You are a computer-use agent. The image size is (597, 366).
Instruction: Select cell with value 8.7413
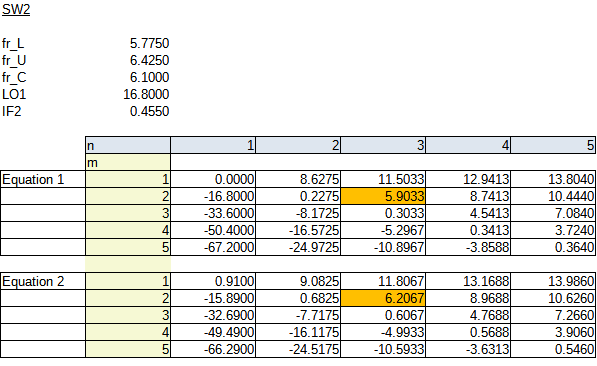coord(468,196)
